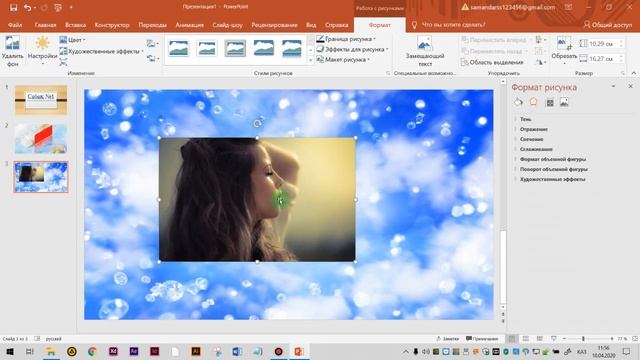640x360 pixels.
Task: Expand the Свечение section
Action: pos(531,139)
